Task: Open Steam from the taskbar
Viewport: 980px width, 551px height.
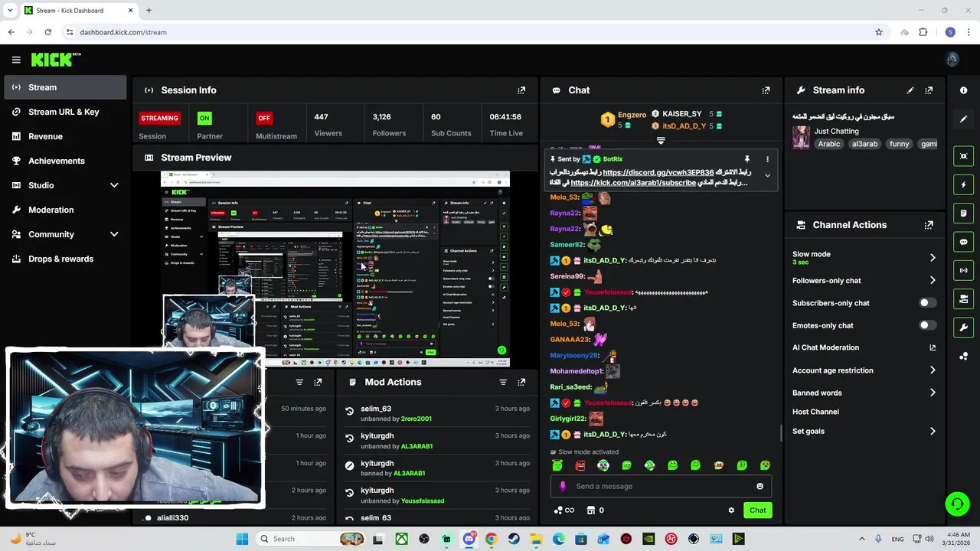Action: [514, 539]
